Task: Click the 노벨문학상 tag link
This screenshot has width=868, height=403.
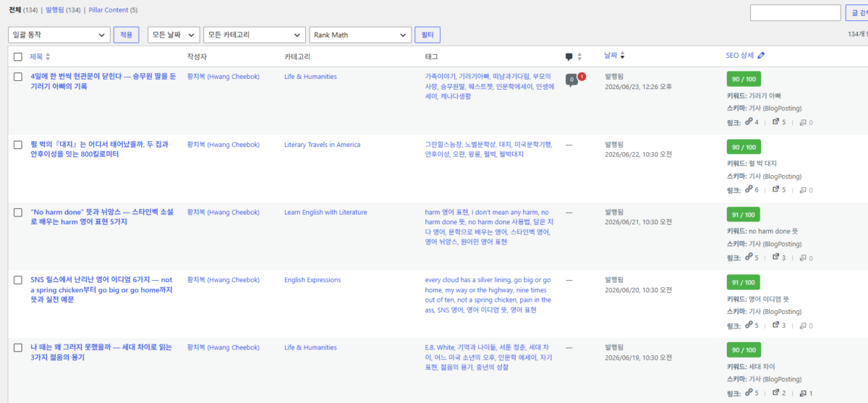Action: pos(480,145)
